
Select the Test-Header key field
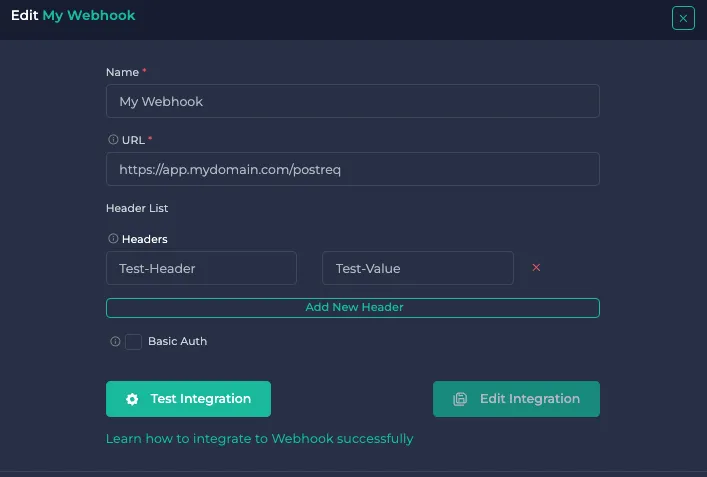(202, 268)
